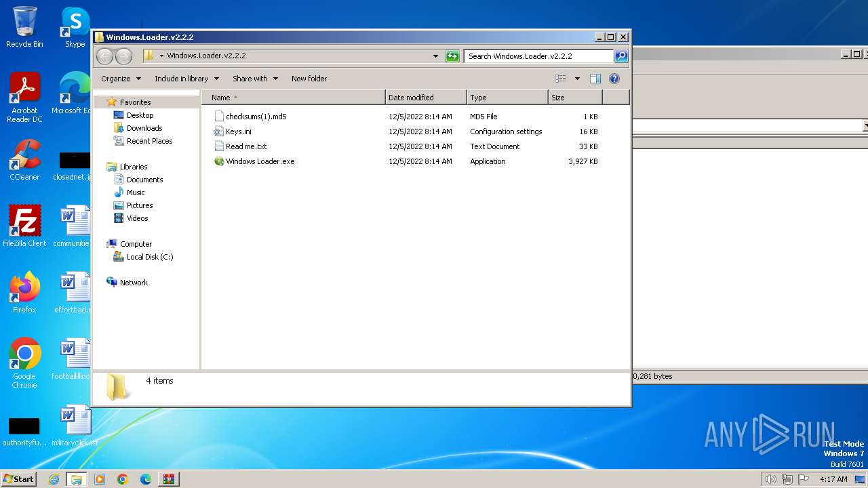Sort by the Type column header
The width and height of the screenshot is (868, 488).
pos(507,98)
